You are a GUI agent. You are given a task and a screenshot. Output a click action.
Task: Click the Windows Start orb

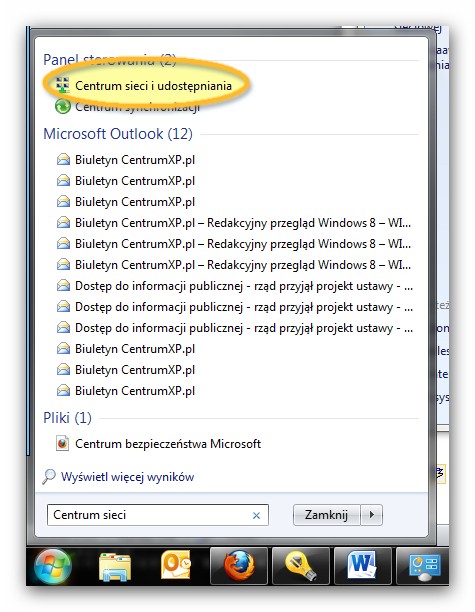point(53,566)
